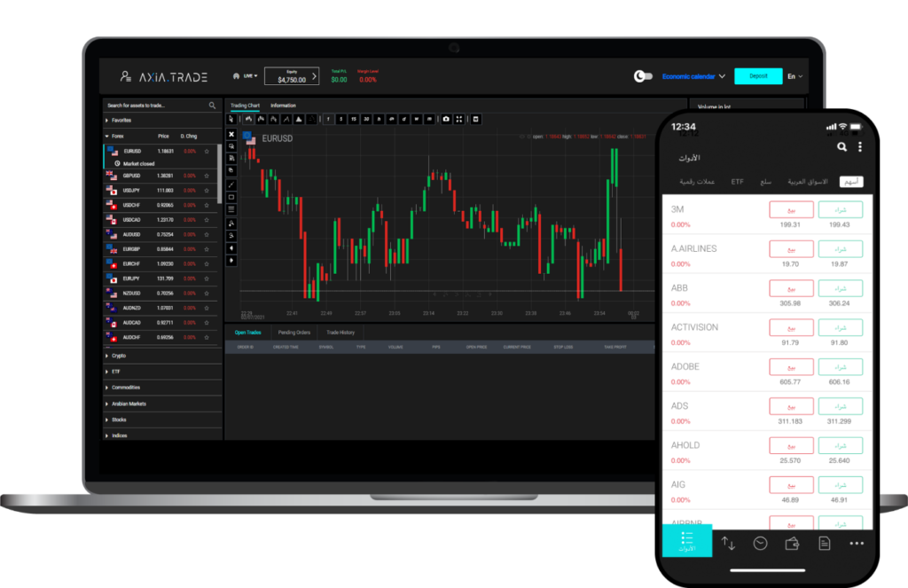Tap the clock icon in phone bottom bar
This screenshot has width=908, height=588.
760,544
